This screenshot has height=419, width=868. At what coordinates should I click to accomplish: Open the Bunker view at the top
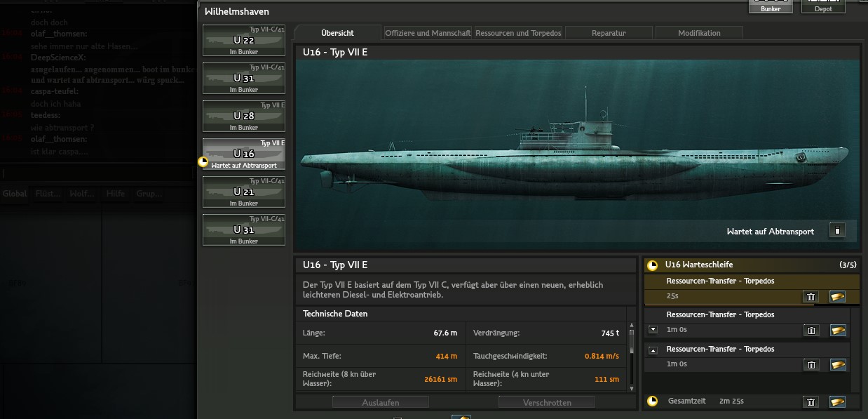(771, 6)
